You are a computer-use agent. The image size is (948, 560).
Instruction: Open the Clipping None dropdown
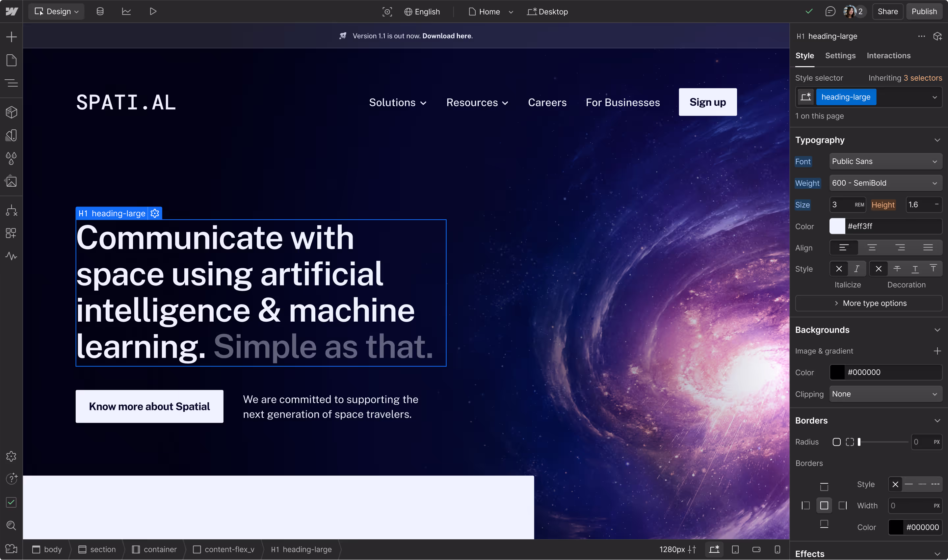(x=885, y=394)
